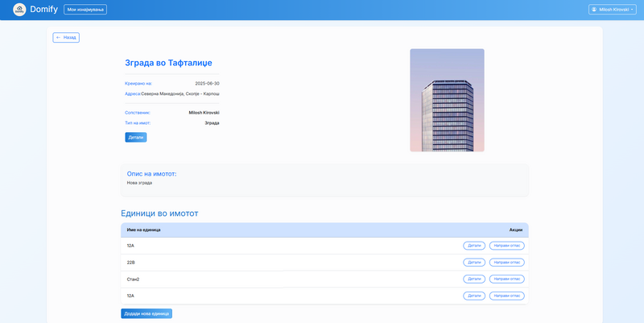644x323 pixels.
Task: Click the Име на единица column header
Action: click(143, 230)
